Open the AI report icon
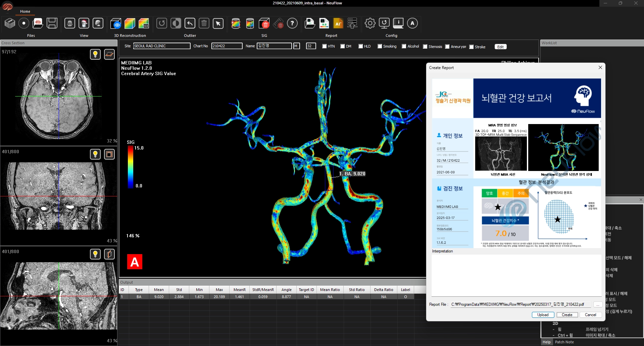The width and height of the screenshot is (644, 346). pyautogui.click(x=338, y=23)
